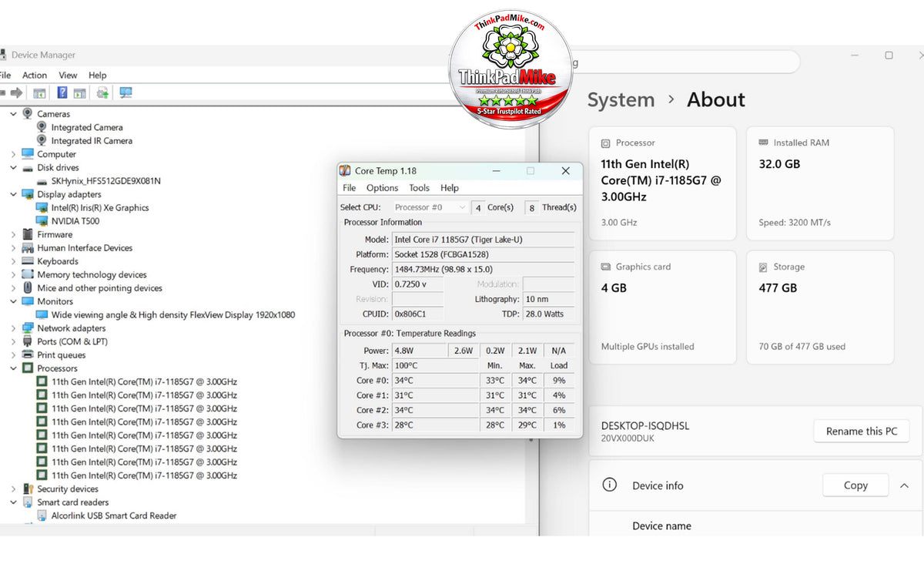Select the Human Interface Devices category
This screenshot has height=581, width=924.
pyautogui.click(x=85, y=248)
